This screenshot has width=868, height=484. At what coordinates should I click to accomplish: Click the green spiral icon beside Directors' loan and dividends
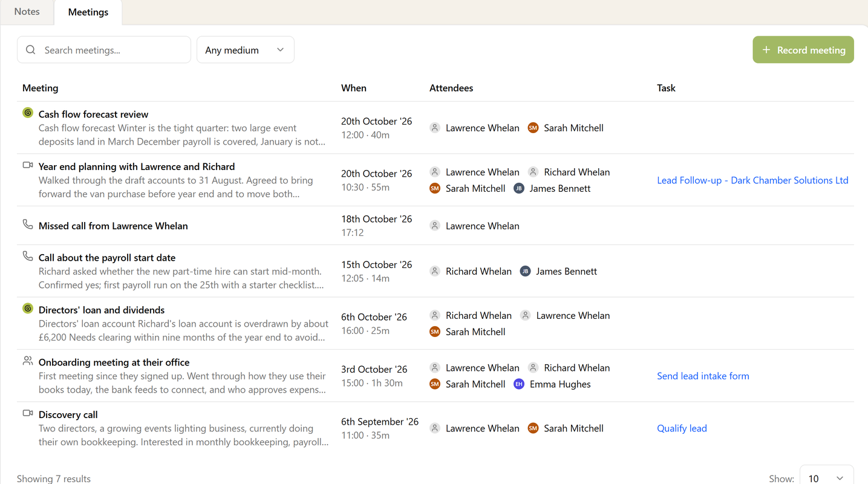click(28, 309)
